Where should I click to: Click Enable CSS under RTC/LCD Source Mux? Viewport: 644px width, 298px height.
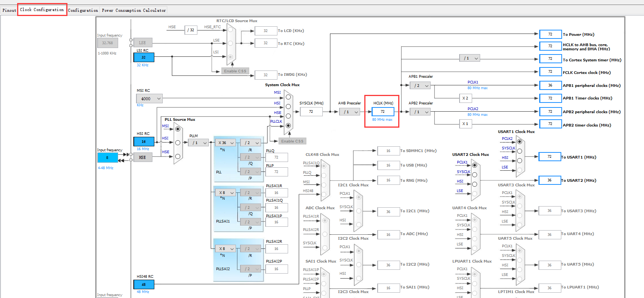click(x=235, y=71)
